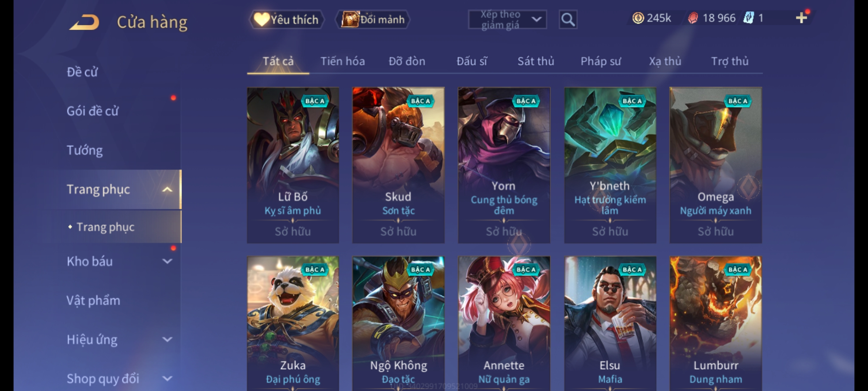Select the Lữ Bố Kỵ sĩ âm phủ skin card
Viewport: 868px width, 391px height.
pos(293,165)
